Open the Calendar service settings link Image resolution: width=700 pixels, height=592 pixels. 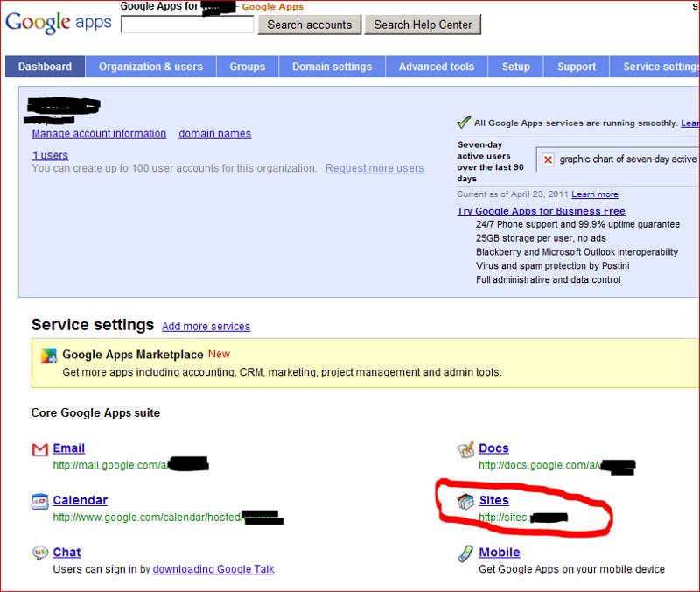tap(80, 500)
